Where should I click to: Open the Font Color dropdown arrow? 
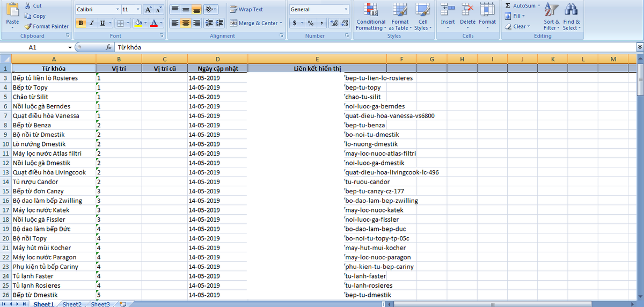click(162, 23)
